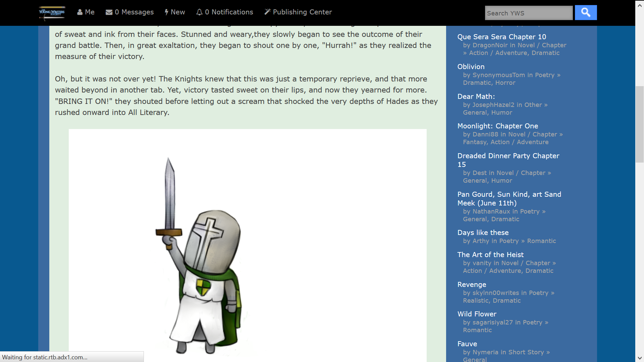Viewport: 644px width, 362px height.
Task: Open the Revenge poem
Action: [472, 285]
